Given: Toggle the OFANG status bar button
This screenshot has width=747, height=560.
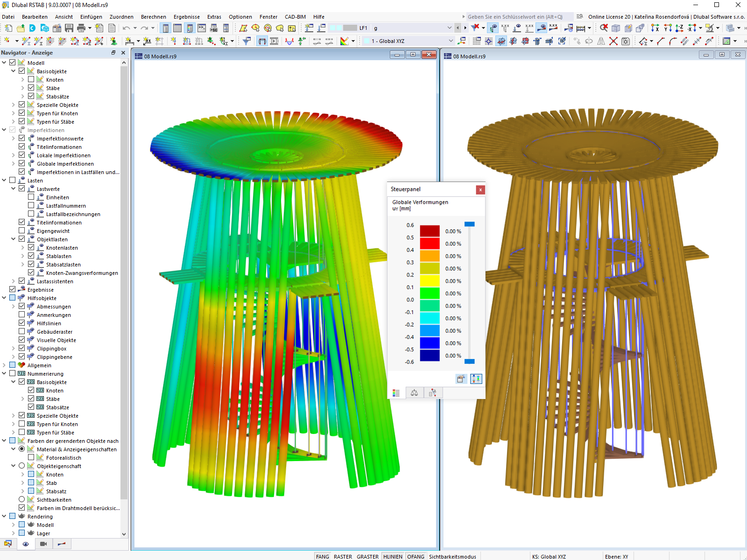Looking at the screenshot, I should click(416, 556).
